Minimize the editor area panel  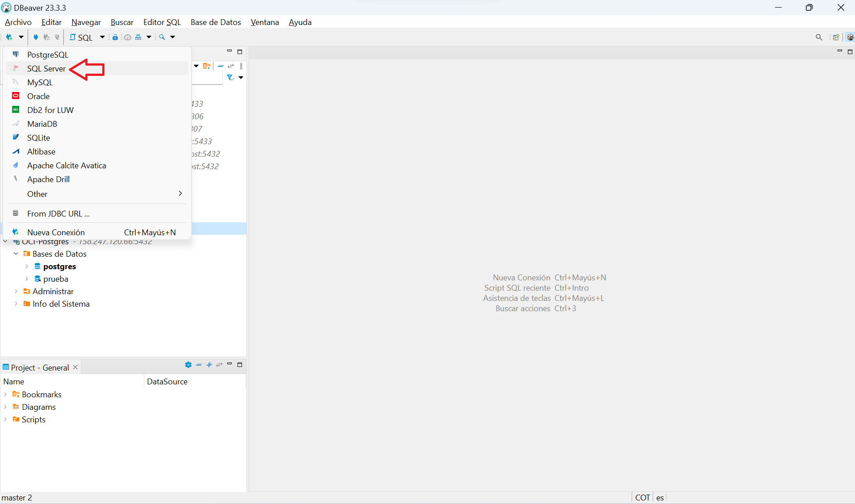[x=840, y=51]
